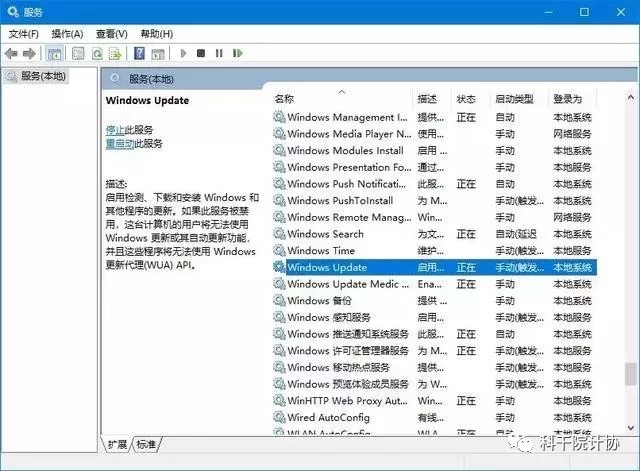Open the 操作(A) menu
The height and width of the screenshot is (471, 640).
tap(67, 34)
